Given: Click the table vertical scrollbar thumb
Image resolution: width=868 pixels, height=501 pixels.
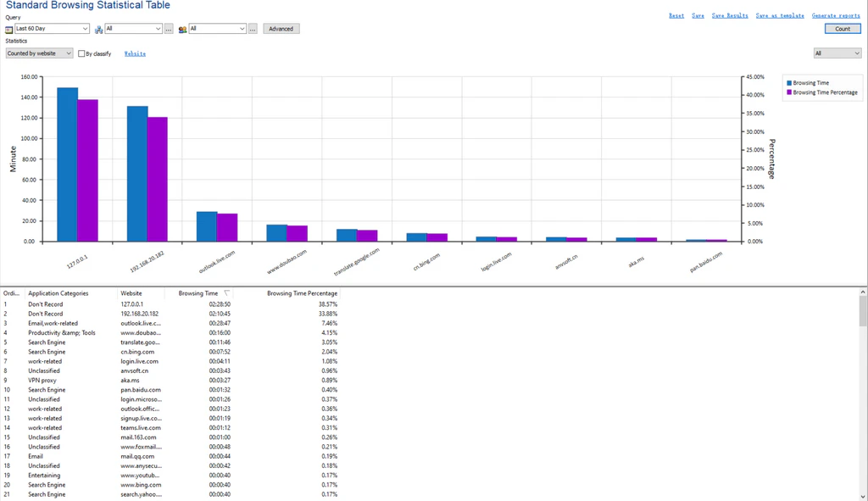Looking at the screenshot, I should coord(863,311).
